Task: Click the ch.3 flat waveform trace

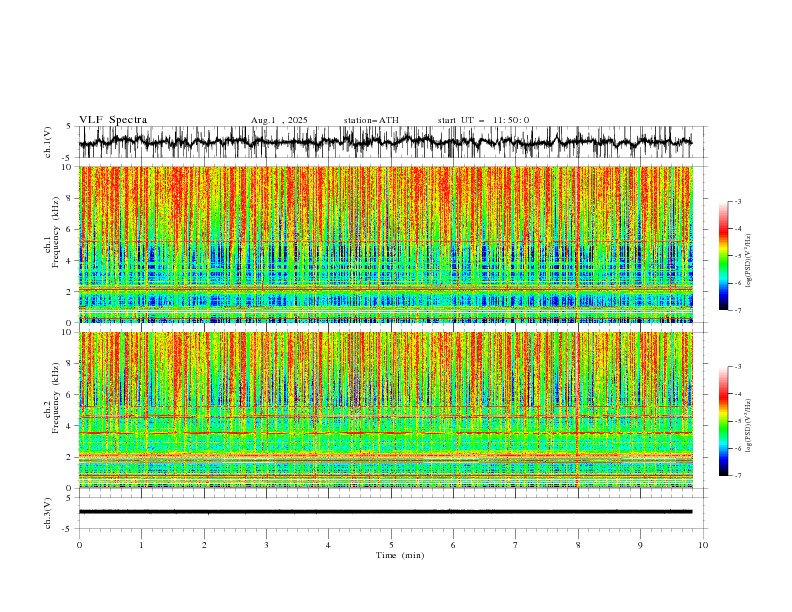Action: tap(385, 512)
